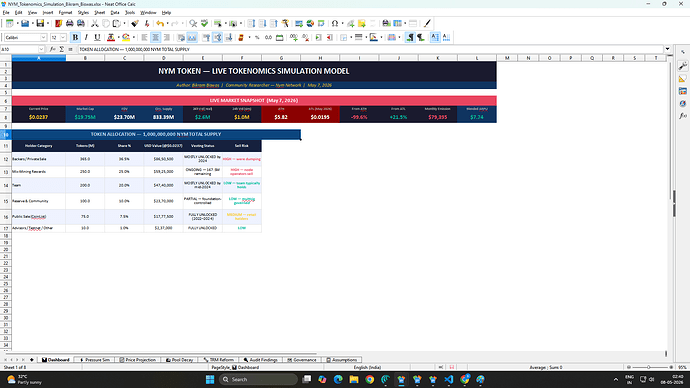Click the Name Box input field

click(x=19, y=49)
